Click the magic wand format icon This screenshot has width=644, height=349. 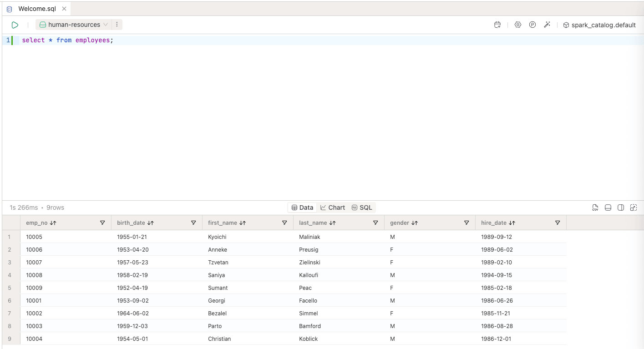coord(547,25)
